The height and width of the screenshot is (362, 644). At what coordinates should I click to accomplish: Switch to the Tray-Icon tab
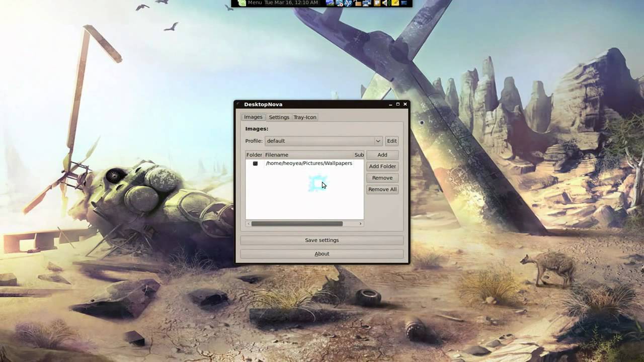pyautogui.click(x=305, y=117)
